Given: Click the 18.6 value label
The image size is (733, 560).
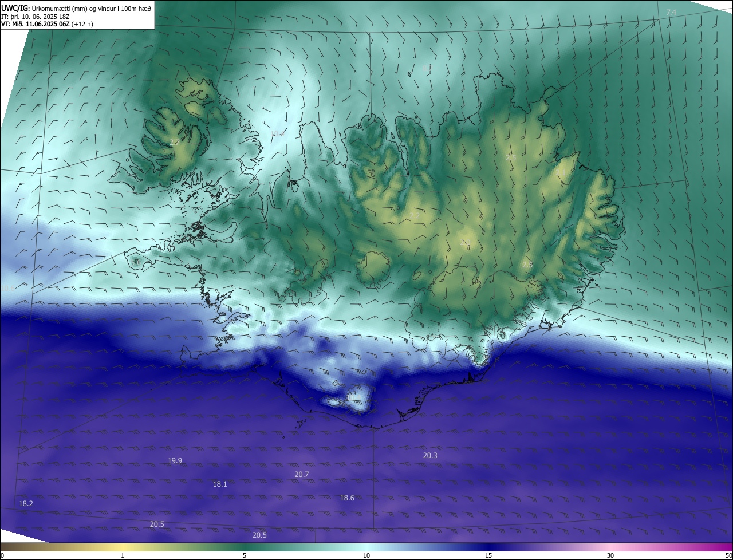Looking at the screenshot, I should [x=347, y=498].
